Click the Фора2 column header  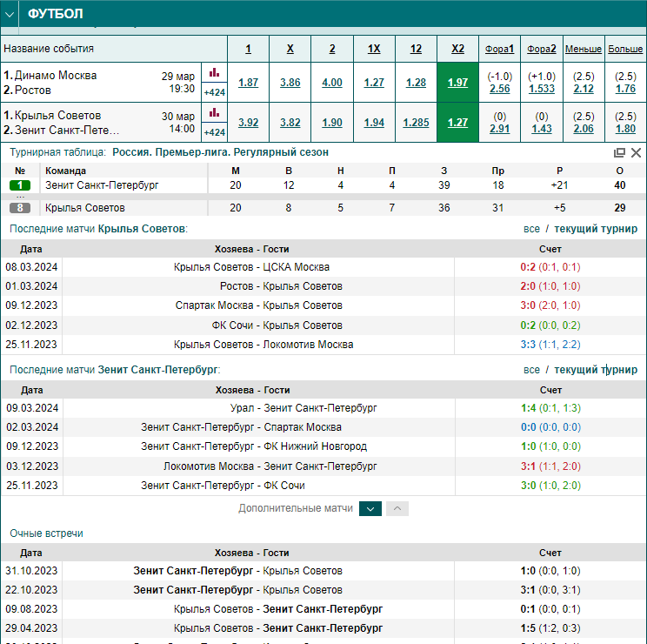coord(542,49)
